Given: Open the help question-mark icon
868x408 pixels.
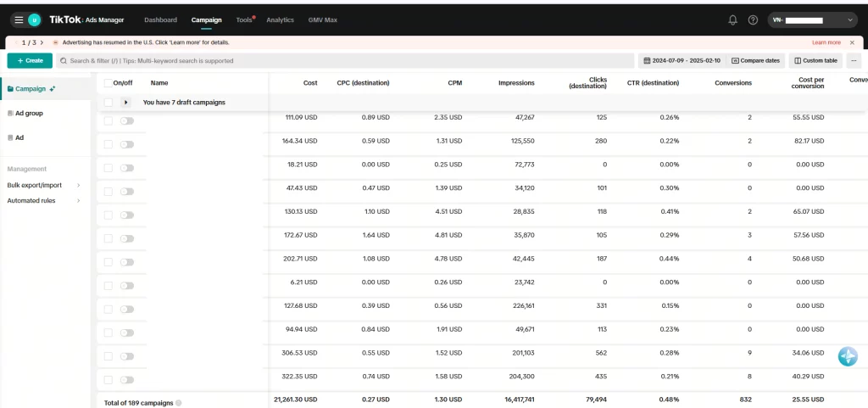Looking at the screenshot, I should point(753,20).
